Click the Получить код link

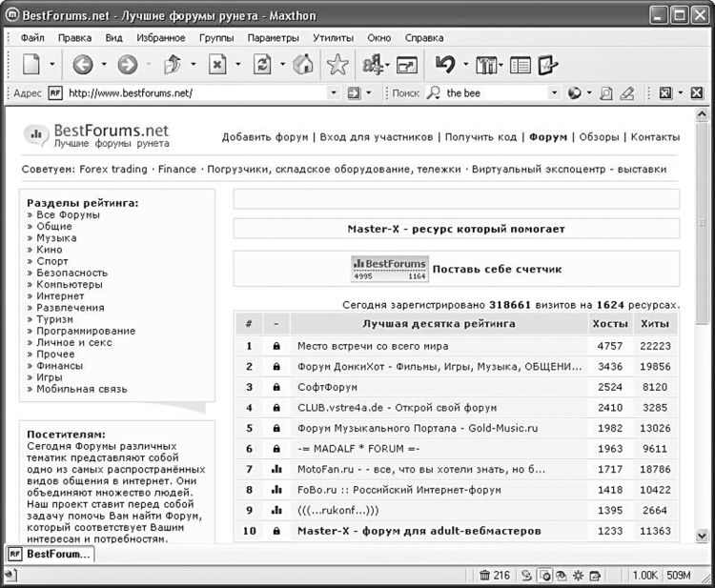(480, 137)
